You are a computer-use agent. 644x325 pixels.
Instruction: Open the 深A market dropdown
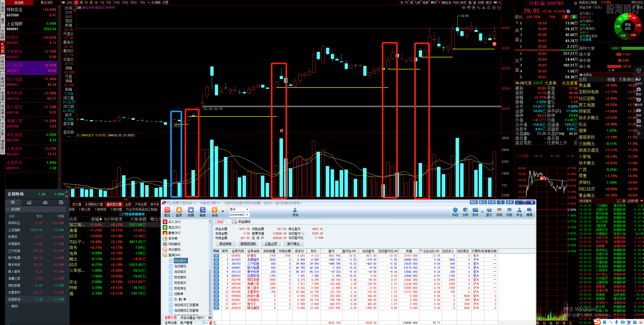coord(247,209)
